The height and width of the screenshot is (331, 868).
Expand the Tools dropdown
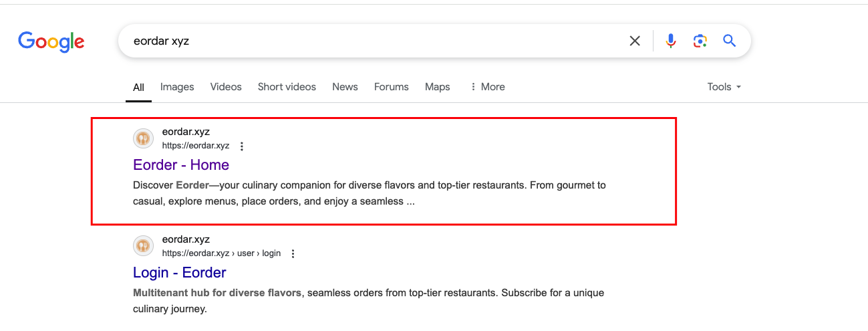point(724,87)
